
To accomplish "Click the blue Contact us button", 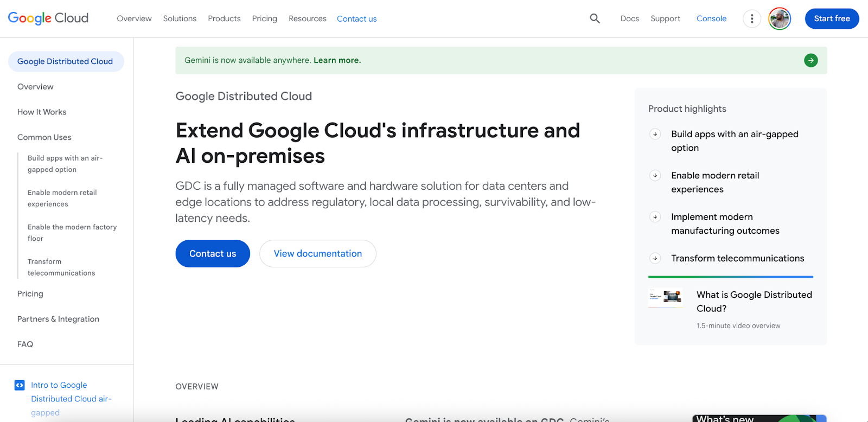I will 213,253.
